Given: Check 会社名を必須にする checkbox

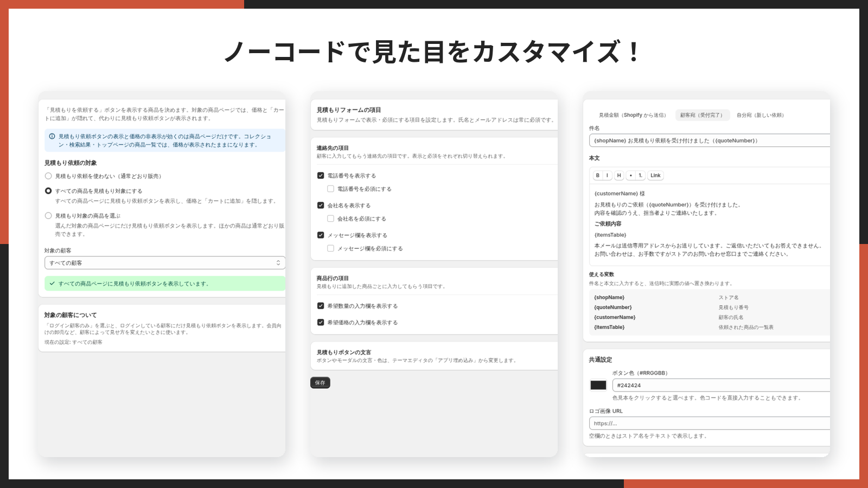Looking at the screenshot, I should (x=330, y=219).
